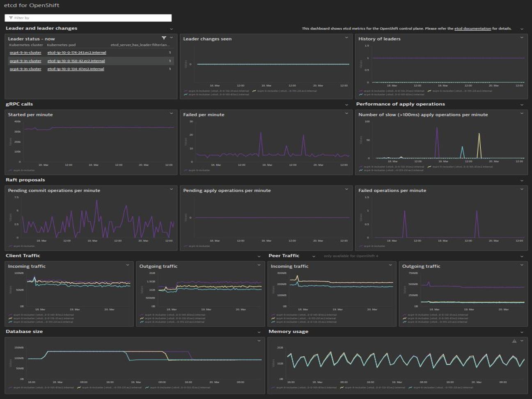Image resolution: width=532 pixels, height=399 pixels.
Task: Click the legend entry under Pending apply operations chart
Action: (x=197, y=246)
